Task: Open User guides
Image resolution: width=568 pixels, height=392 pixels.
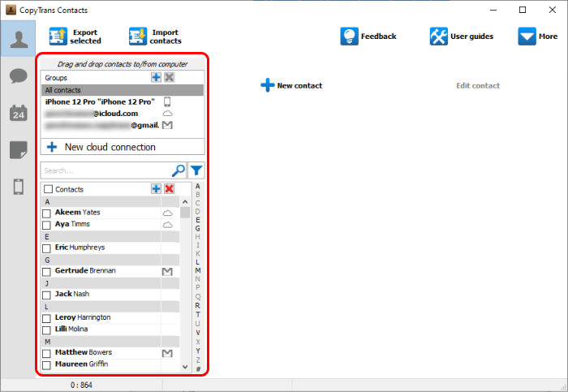Action: (x=461, y=37)
